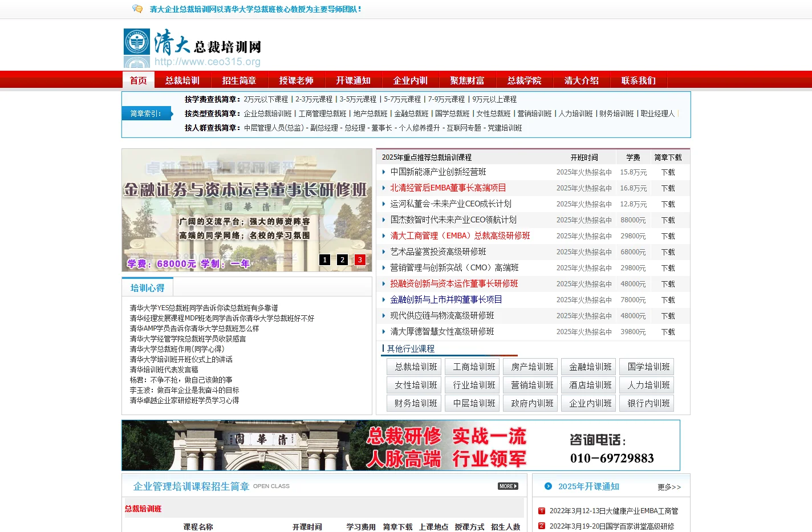Viewport: 812px width, 532px height.
Task: Click the blue circle icon beside 2025年开课通知
Action: coord(548,486)
